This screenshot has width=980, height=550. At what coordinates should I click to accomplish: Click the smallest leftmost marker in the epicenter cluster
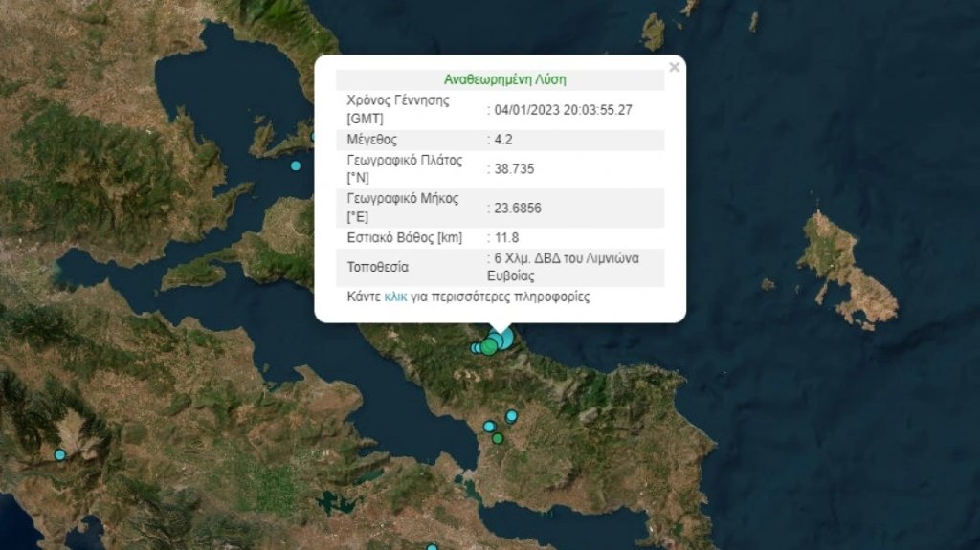pos(476,348)
